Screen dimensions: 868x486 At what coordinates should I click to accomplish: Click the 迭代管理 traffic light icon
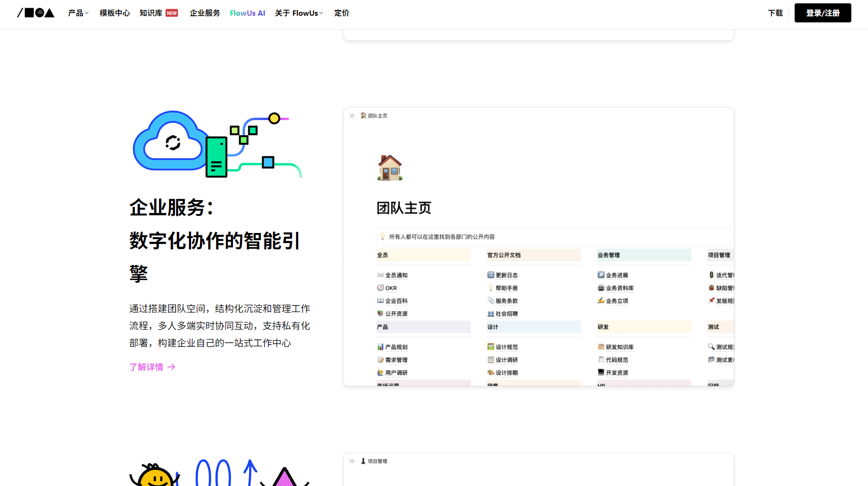[x=710, y=275]
